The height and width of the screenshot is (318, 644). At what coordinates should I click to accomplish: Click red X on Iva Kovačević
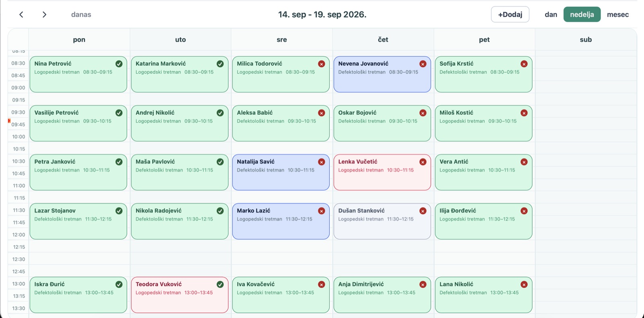(x=322, y=284)
